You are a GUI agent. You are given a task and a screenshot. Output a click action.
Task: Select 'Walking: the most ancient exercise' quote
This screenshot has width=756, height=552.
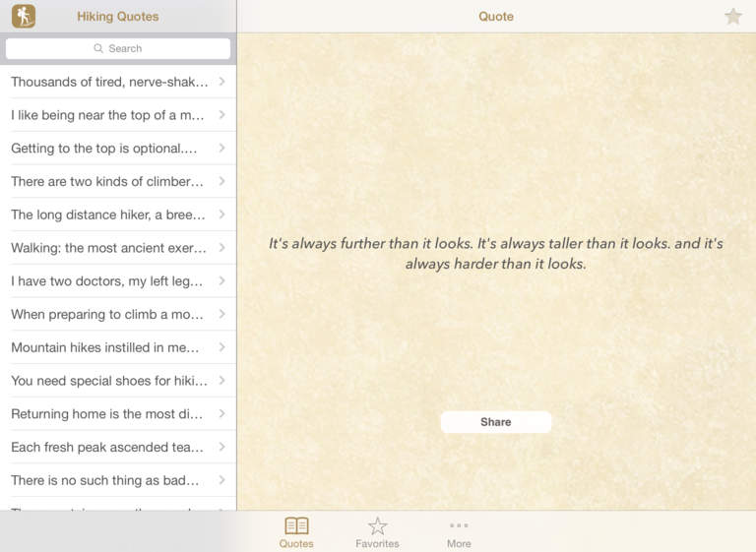click(x=108, y=248)
